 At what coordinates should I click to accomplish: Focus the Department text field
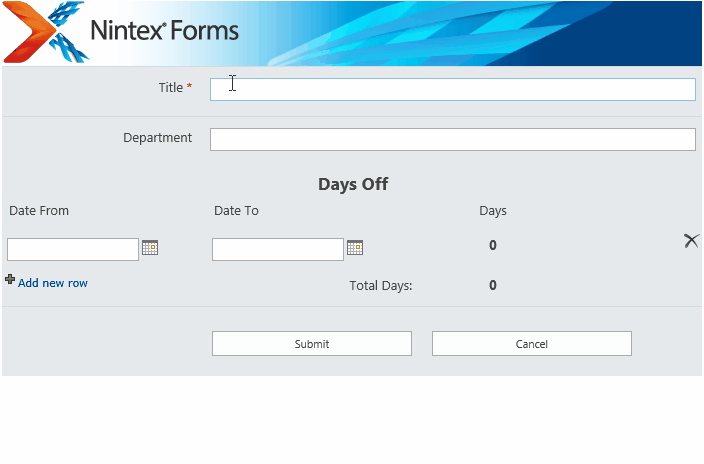[453, 139]
